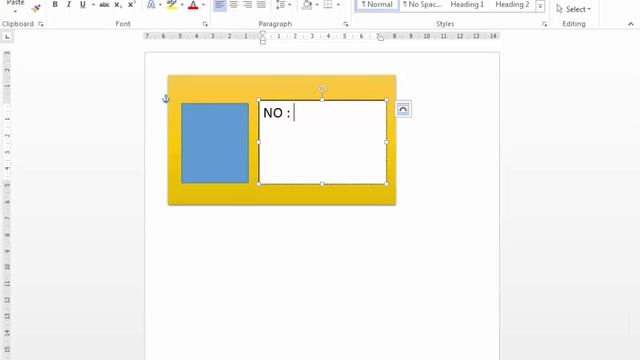640x360 pixels.
Task: Click the Format Painter brush icon
Action: (x=36, y=7)
